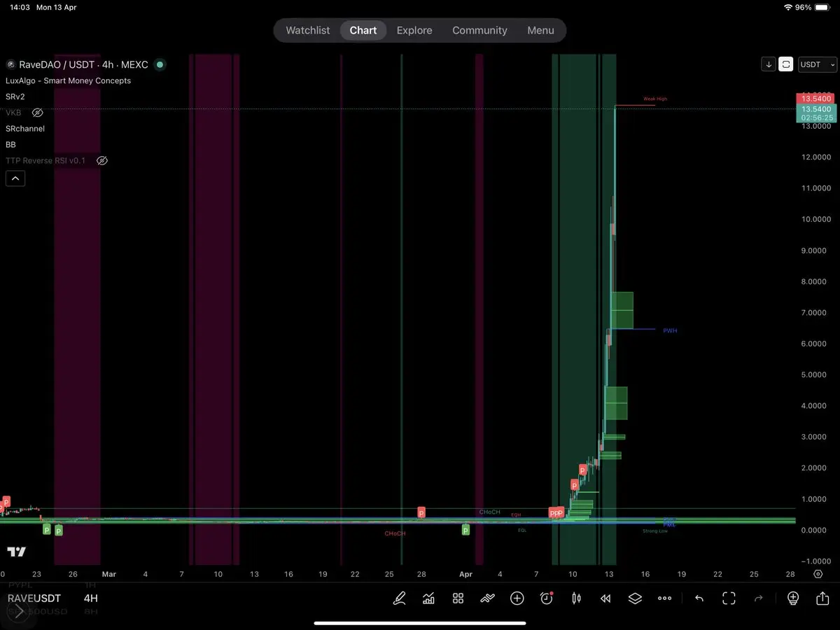
Task: Select the SRchannel indicator label
Action: (x=25, y=129)
